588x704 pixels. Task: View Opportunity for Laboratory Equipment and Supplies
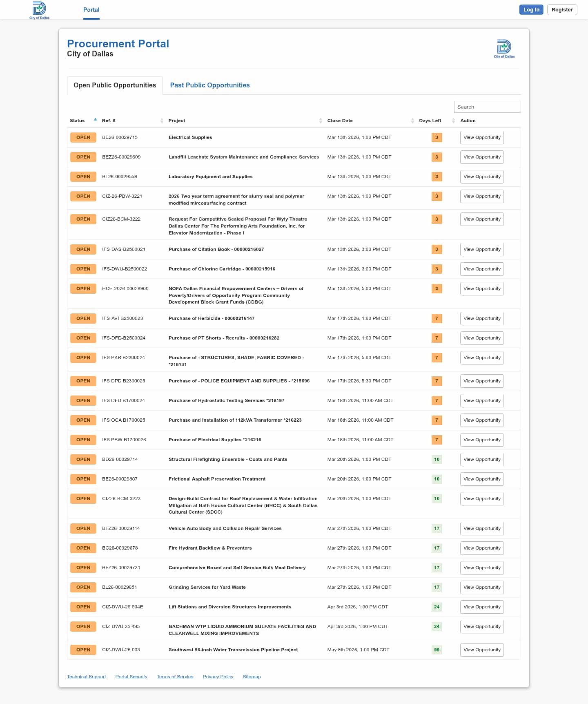(x=482, y=177)
